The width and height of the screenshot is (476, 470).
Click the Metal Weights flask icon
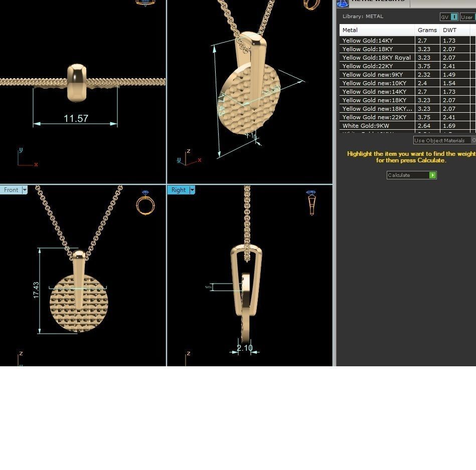[x=343, y=4]
